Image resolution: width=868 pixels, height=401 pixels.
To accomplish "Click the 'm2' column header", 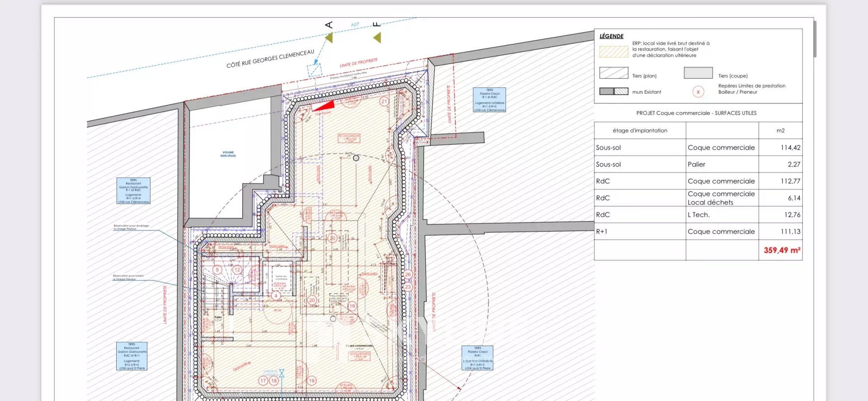I will (780, 131).
